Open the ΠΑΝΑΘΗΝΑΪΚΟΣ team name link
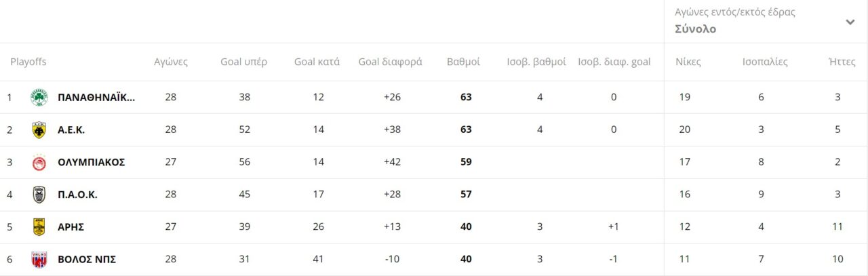The width and height of the screenshot is (868, 276). point(96,97)
